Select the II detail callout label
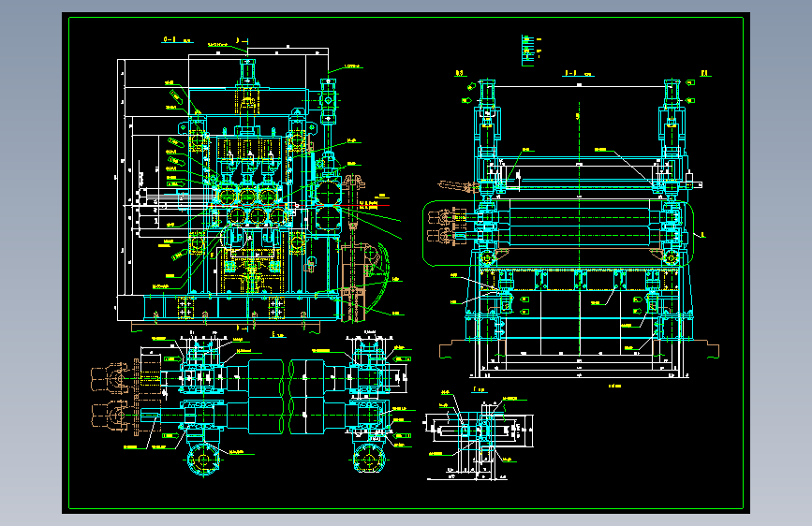The width and height of the screenshot is (812, 526). [702, 235]
